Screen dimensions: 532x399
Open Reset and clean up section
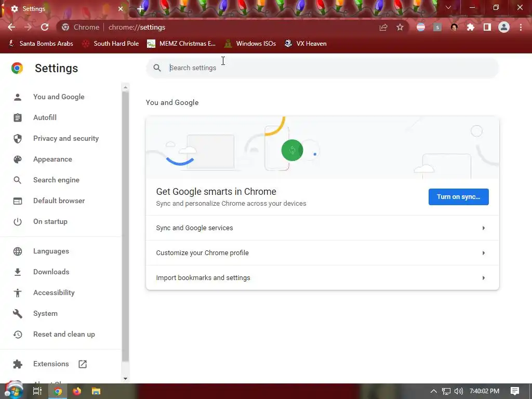[x=64, y=334]
